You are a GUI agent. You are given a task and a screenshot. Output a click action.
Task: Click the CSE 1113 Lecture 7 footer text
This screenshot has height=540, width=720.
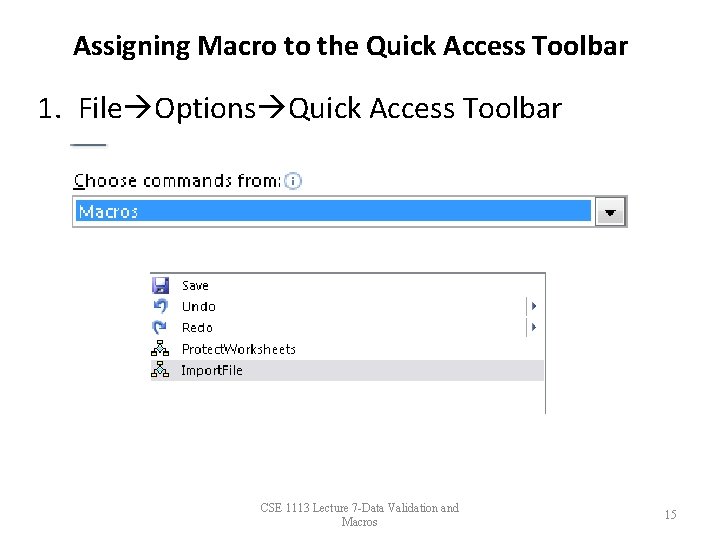pos(359,515)
